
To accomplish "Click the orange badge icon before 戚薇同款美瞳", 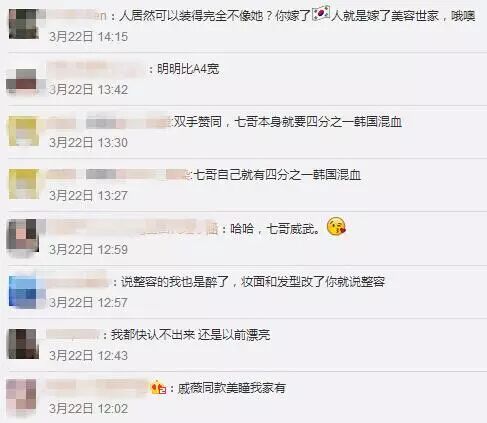I will click(159, 387).
